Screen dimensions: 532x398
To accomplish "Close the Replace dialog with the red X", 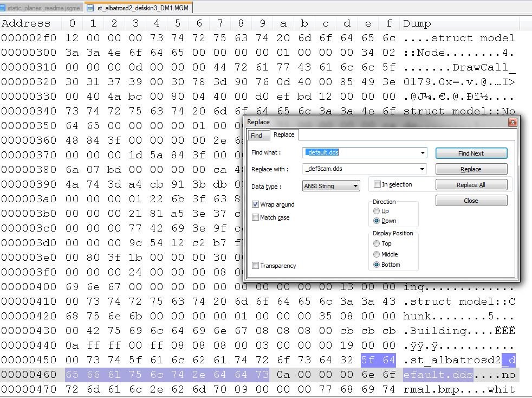I will 512,123.
